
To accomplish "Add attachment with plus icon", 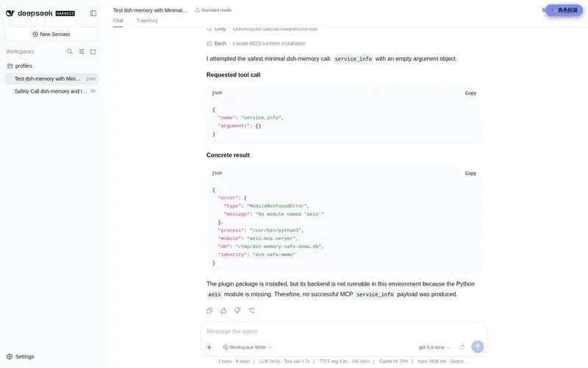I will pyautogui.click(x=209, y=347).
